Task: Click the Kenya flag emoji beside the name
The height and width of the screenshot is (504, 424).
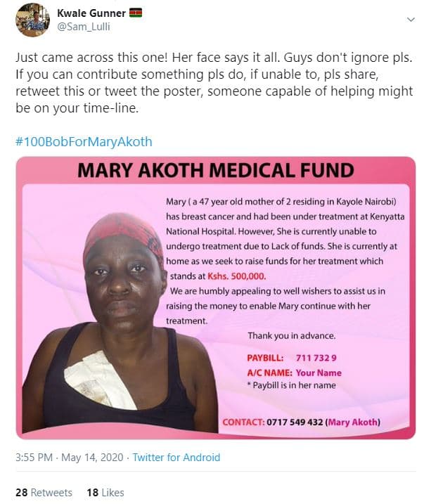Action: coord(136,13)
